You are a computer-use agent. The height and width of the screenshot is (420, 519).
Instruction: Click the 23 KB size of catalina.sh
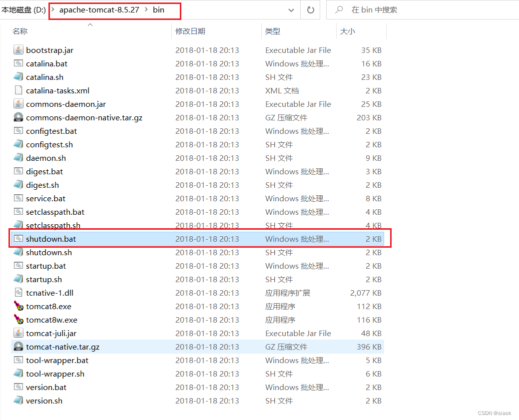click(371, 77)
